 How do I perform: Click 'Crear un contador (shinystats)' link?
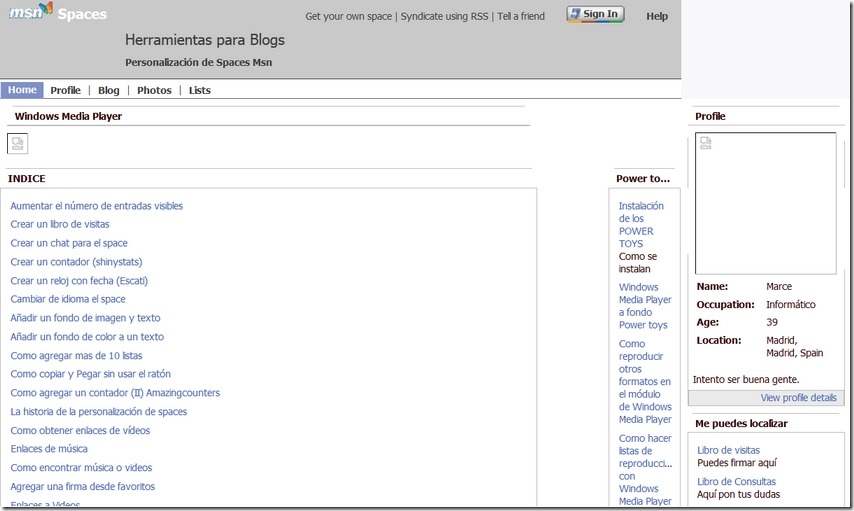(76, 262)
